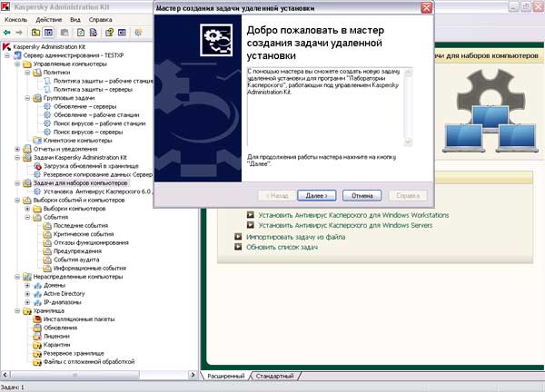This screenshot has height=392, width=545.
Task: Select Отказы функционирования in tree
Action: point(91,242)
